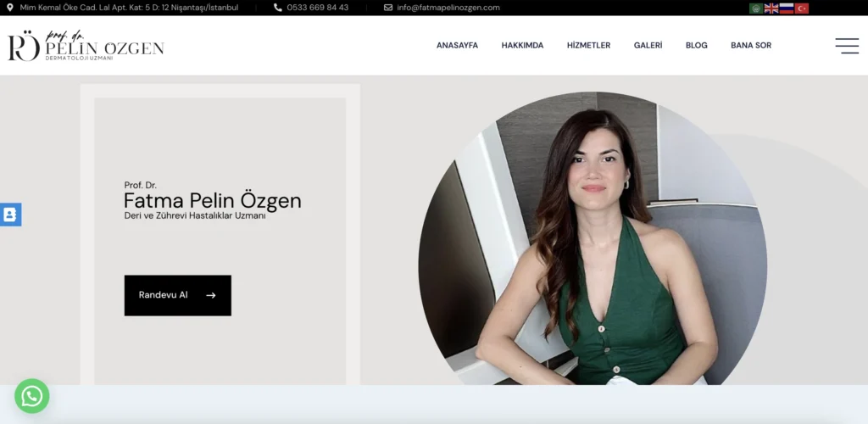Click the small "Prof. Dr." label above the name

click(x=140, y=186)
